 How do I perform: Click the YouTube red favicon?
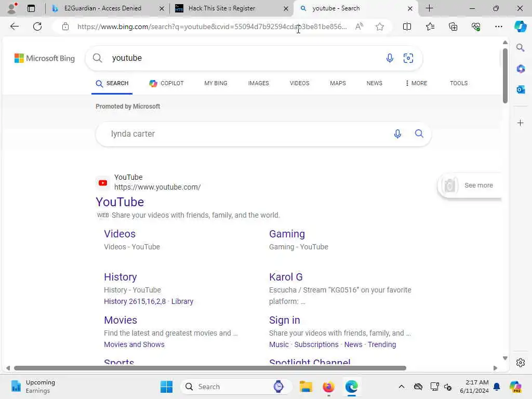point(103,183)
